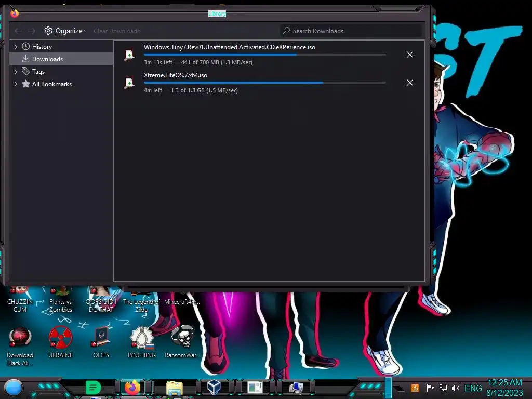Click the '4m left — 1.3 of 1.8 GB' status
The width and height of the screenshot is (532, 399).
coord(191,90)
